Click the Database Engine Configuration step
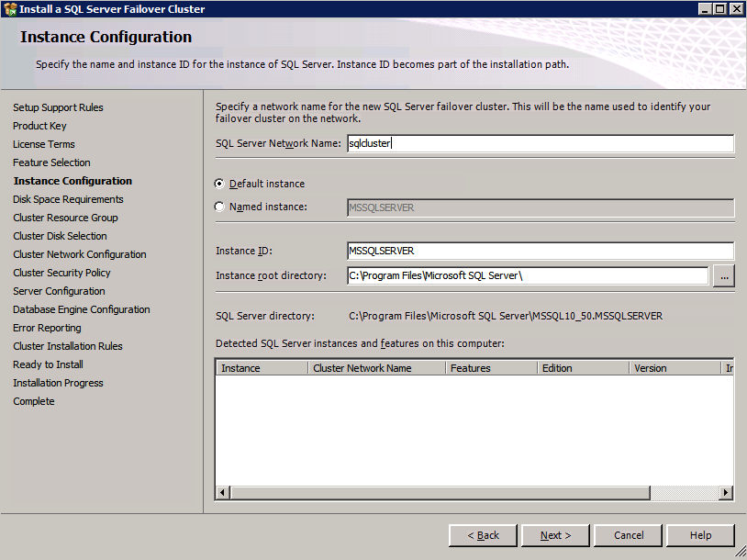The width and height of the screenshot is (747, 560). point(82,309)
